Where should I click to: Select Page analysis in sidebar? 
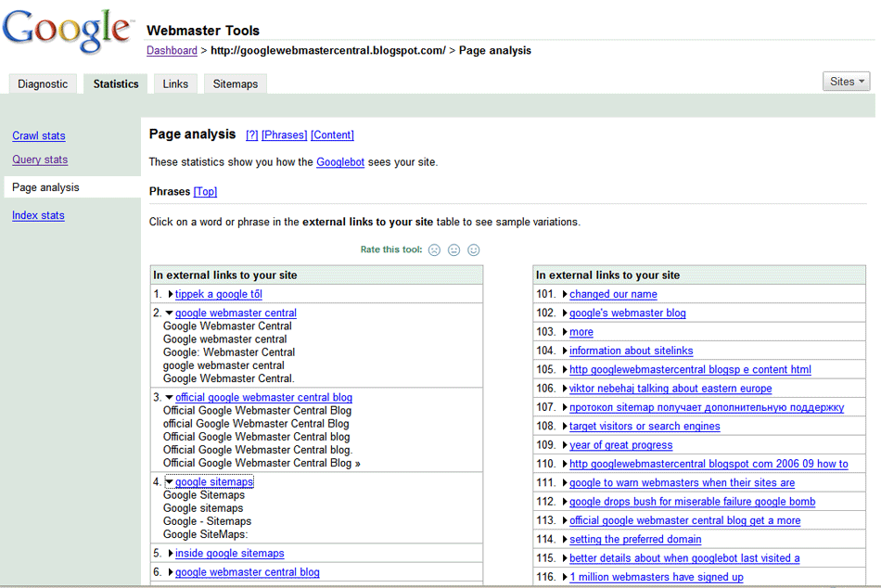(x=45, y=187)
